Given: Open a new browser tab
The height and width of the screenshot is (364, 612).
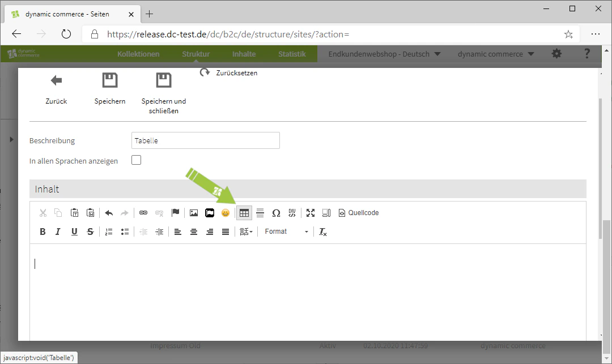Looking at the screenshot, I should 149,14.
